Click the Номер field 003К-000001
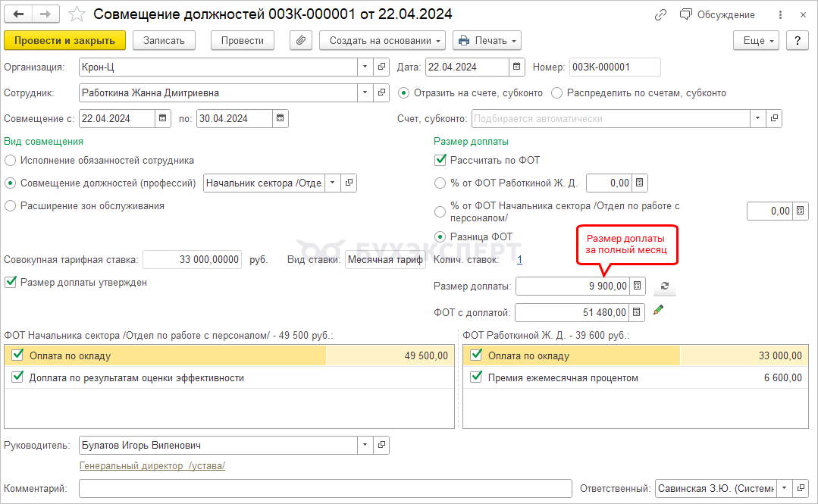Viewport: 818px width, 504px height. click(615, 67)
